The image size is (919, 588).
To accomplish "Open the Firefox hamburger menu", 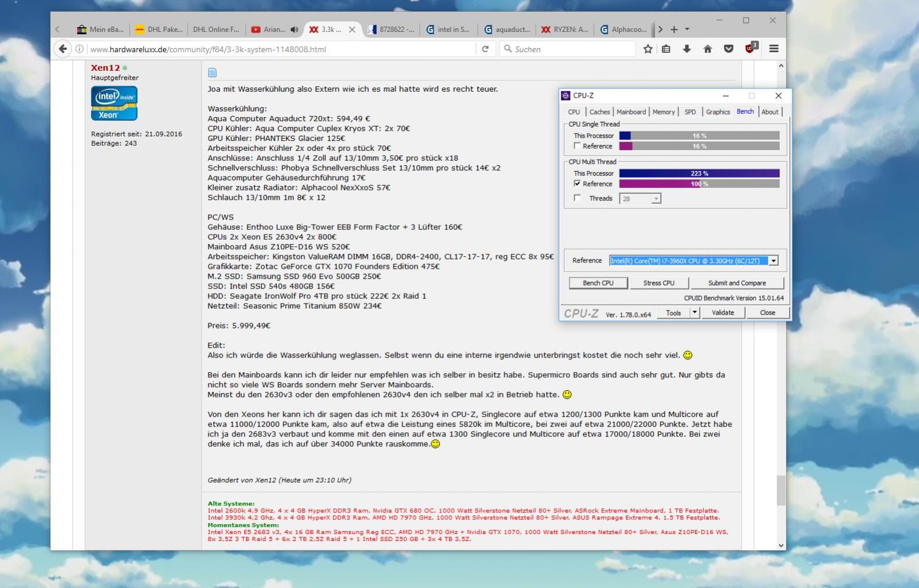I will point(774,49).
